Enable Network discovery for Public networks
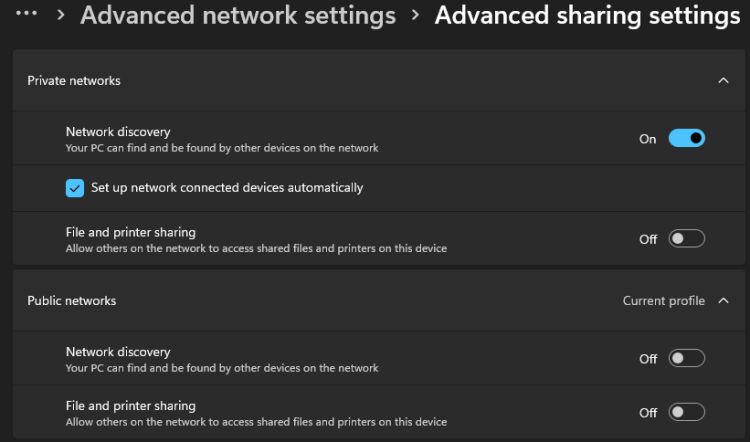The image size is (750, 442). [687, 359]
